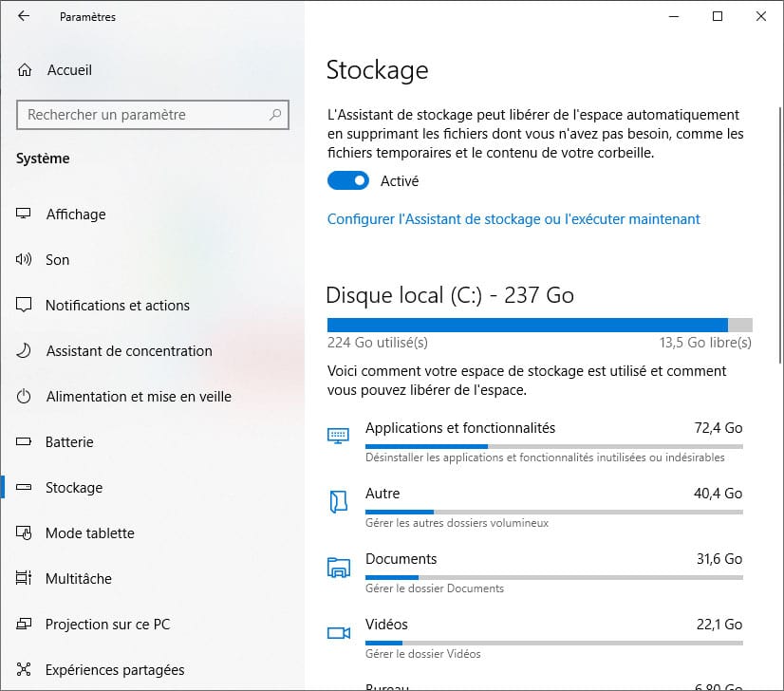Click the Notifications et actions icon
784x691 pixels.
click(x=24, y=305)
